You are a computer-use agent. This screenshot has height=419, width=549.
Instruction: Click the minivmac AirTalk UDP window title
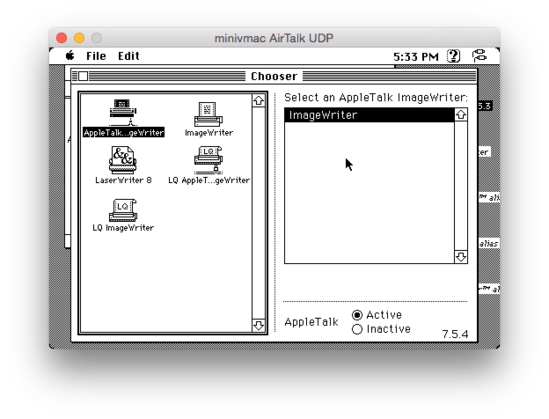pos(274,38)
